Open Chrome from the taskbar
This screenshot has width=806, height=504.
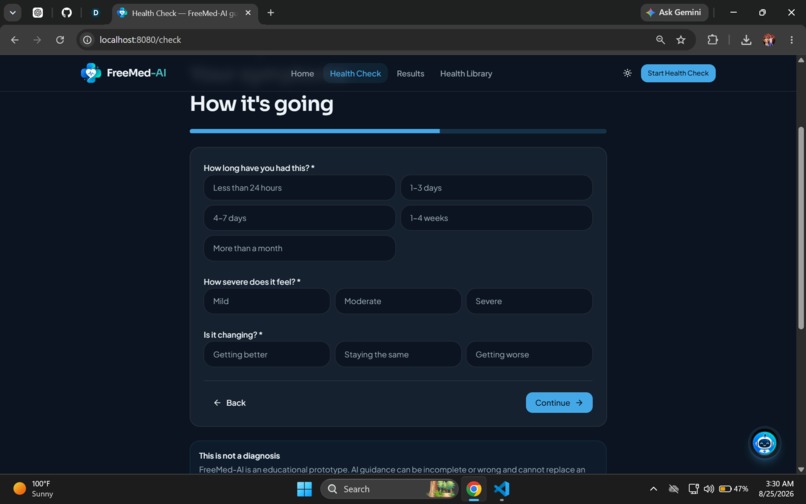point(473,489)
